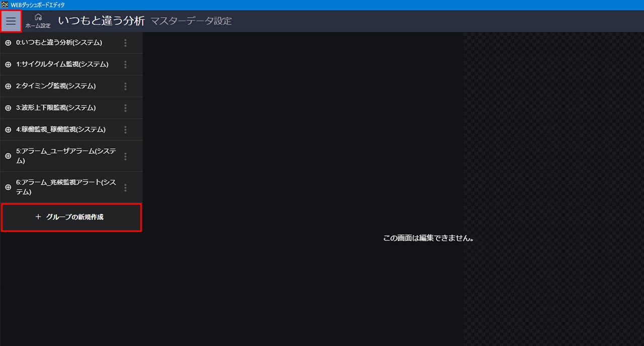Click the WEBダッシュボードエディタ title bar icon
644x346 pixels.
tap(5, 5)
